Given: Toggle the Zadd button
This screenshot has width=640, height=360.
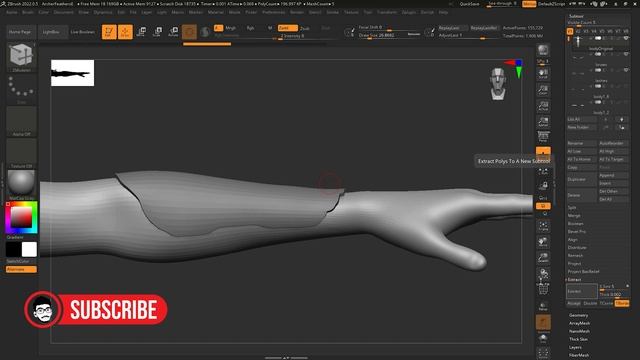Looking at the screenshot, I should pyautogui.click(x=287, y=28).
